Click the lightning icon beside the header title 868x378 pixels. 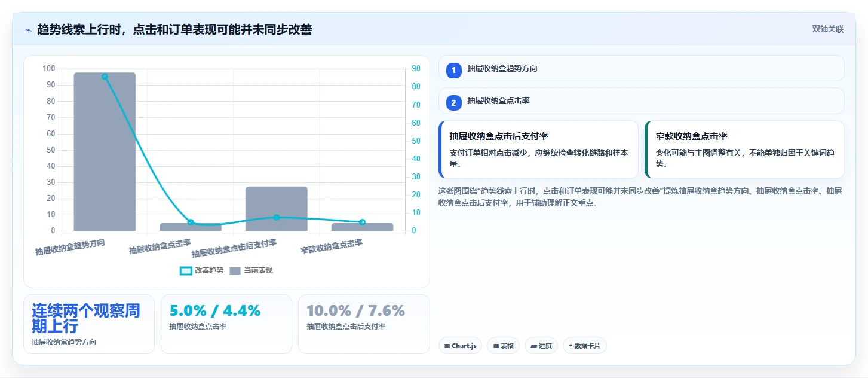28,29
